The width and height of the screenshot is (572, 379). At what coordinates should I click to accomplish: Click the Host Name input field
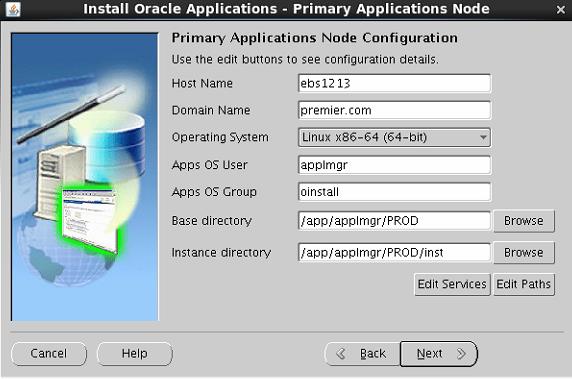coord(394,84)
